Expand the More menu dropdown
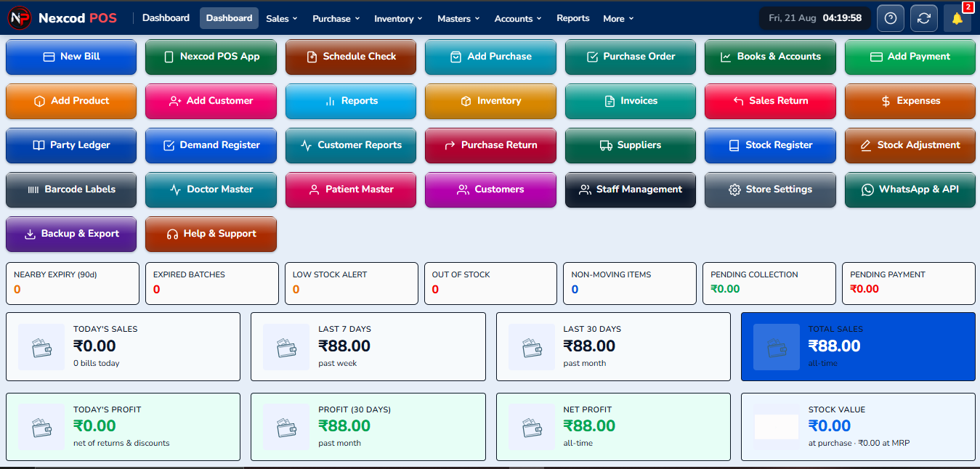The width and height of the screenshot is (980, 469). [x=618, y=19]
